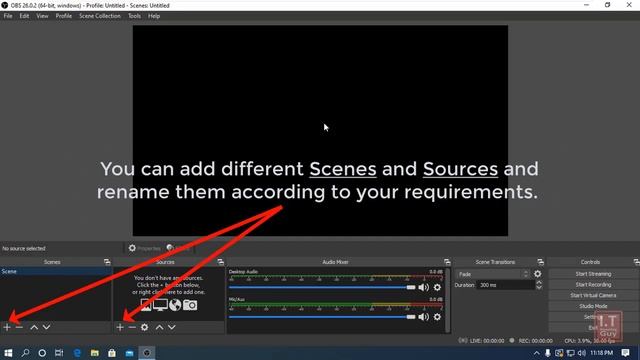Screen dimensions: 640x360
Task: Click Start Virtual Camera button
Action: pos(593,295)
